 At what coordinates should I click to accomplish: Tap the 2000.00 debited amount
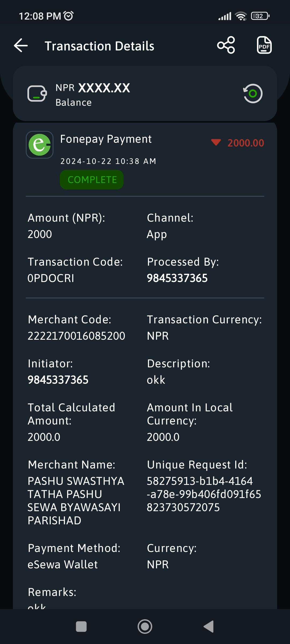tap(246, 143)
